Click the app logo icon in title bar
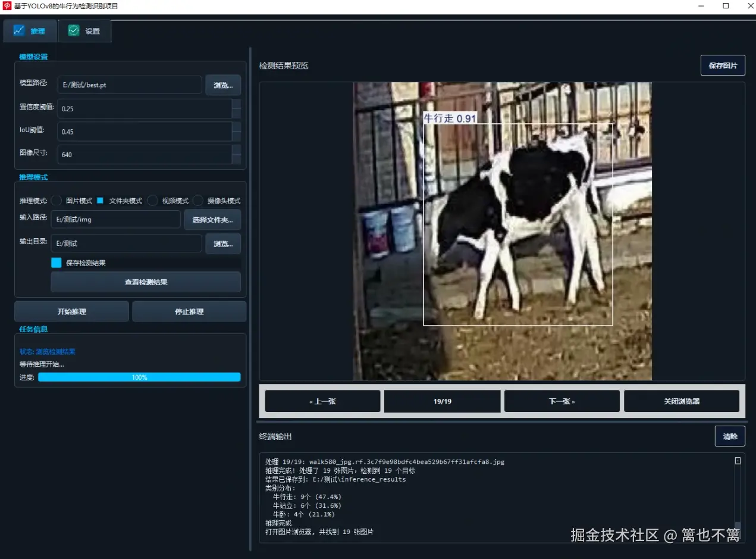 pos(7,6)
